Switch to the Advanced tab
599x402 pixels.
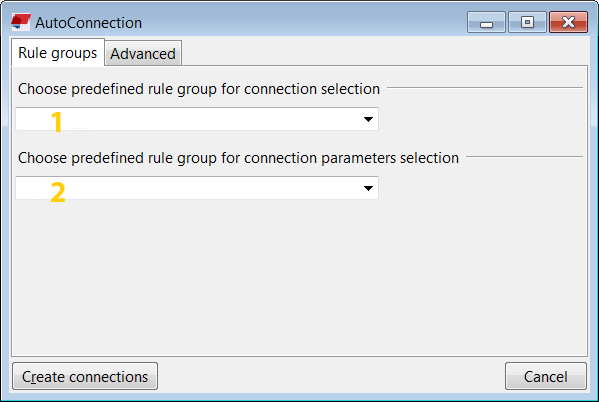(143, 53)
